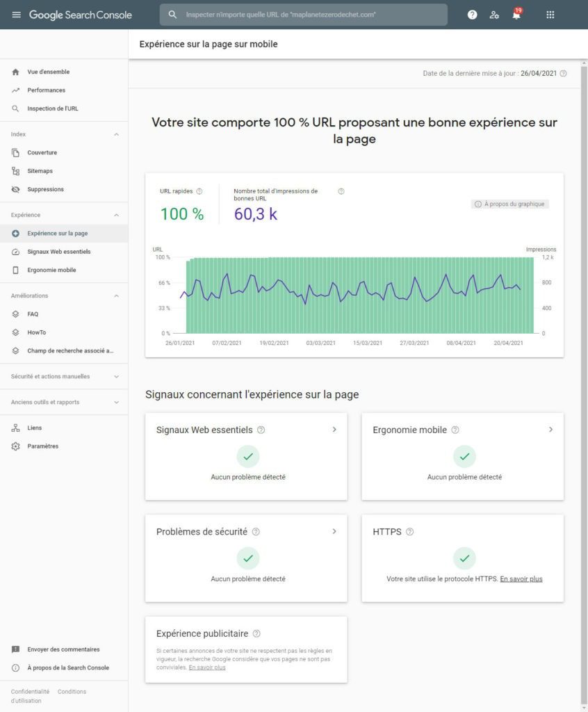Click help icon beside last update date
The image size is (588, 712).
(x=563, y=74)
